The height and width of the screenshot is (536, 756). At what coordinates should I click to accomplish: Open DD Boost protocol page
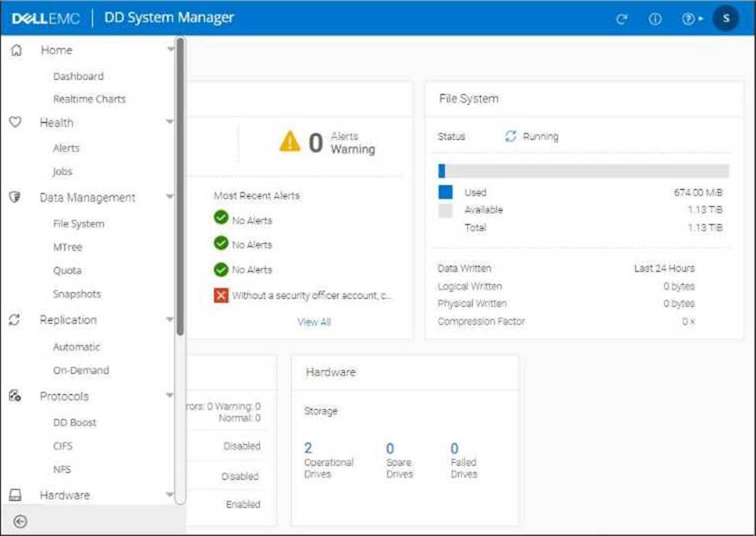click(x=75, y=423)
